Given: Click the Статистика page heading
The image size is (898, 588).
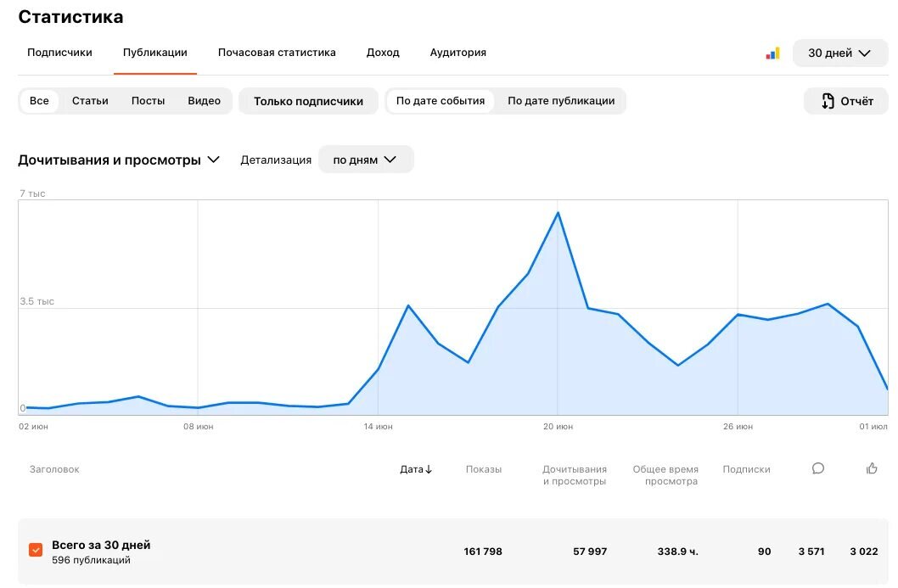Looking at the screenshot, I should [70, 17].
